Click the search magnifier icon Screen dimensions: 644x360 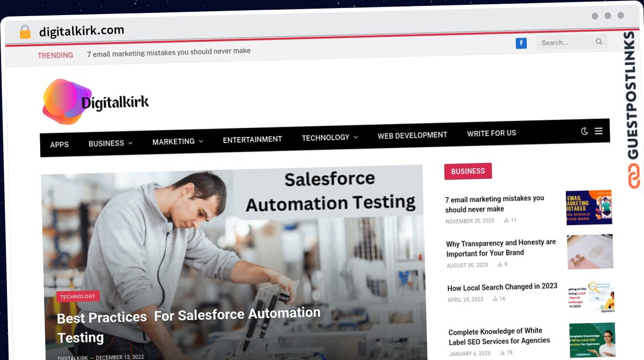(599, 42)
